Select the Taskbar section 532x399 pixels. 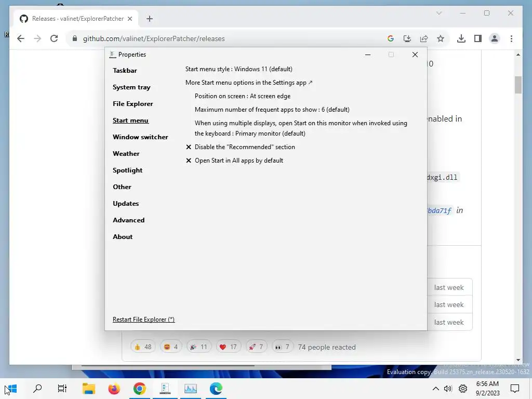click(125, 71)
